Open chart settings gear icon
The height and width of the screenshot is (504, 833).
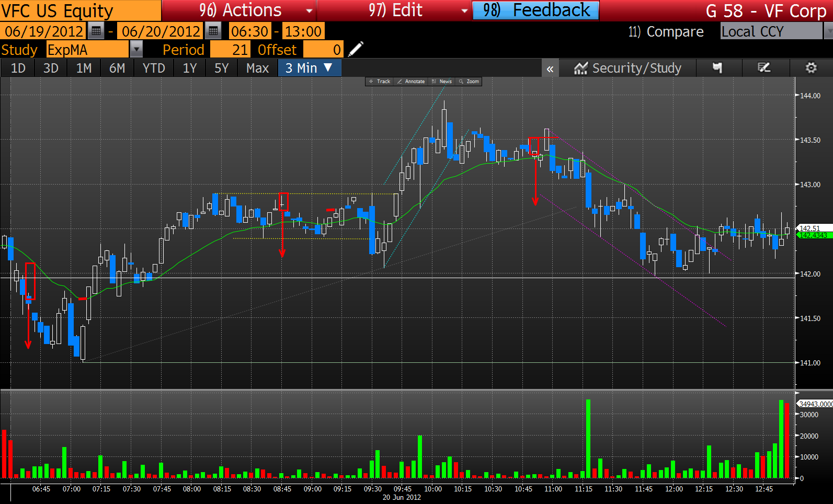tap(811, 68)
